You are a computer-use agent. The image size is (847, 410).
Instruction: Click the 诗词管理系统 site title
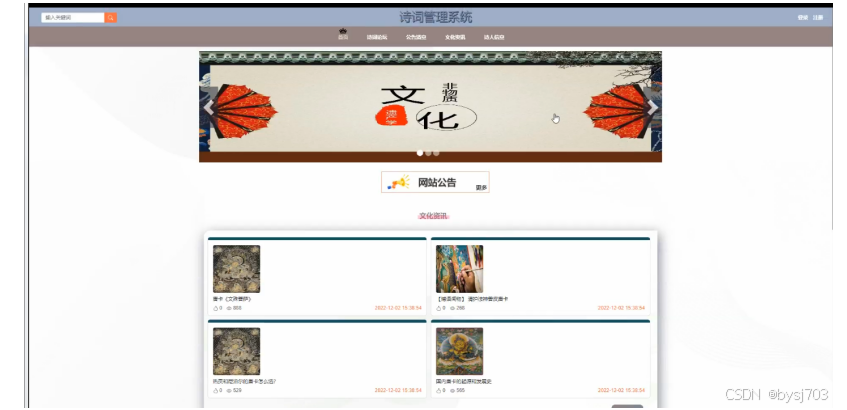435,18
